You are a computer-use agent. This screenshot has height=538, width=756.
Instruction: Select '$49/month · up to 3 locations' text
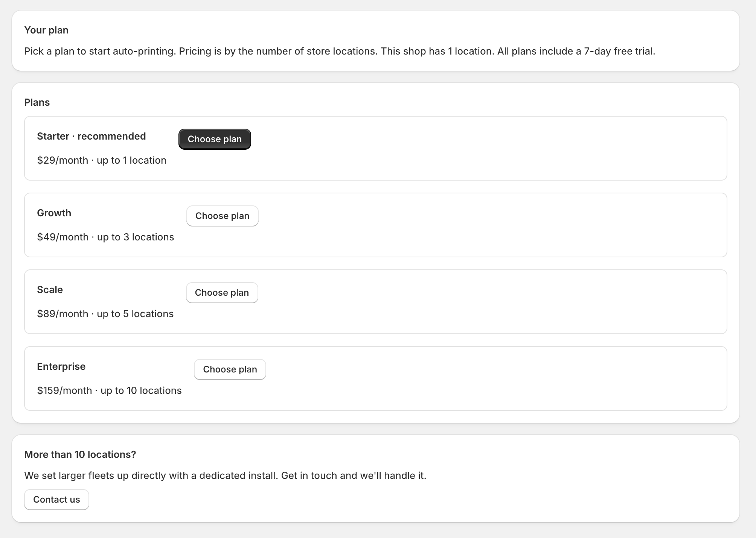click(105, 237)
